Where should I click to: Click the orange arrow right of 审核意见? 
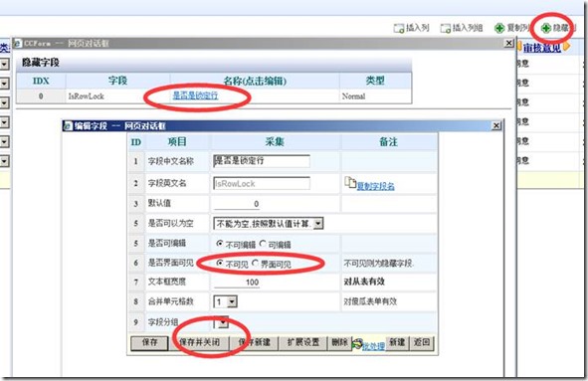coord(566,47)
